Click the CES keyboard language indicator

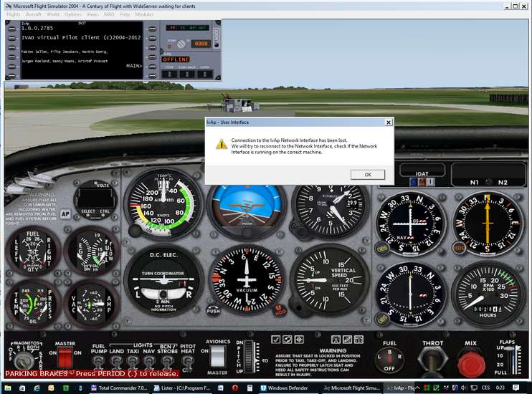(485, 388)
